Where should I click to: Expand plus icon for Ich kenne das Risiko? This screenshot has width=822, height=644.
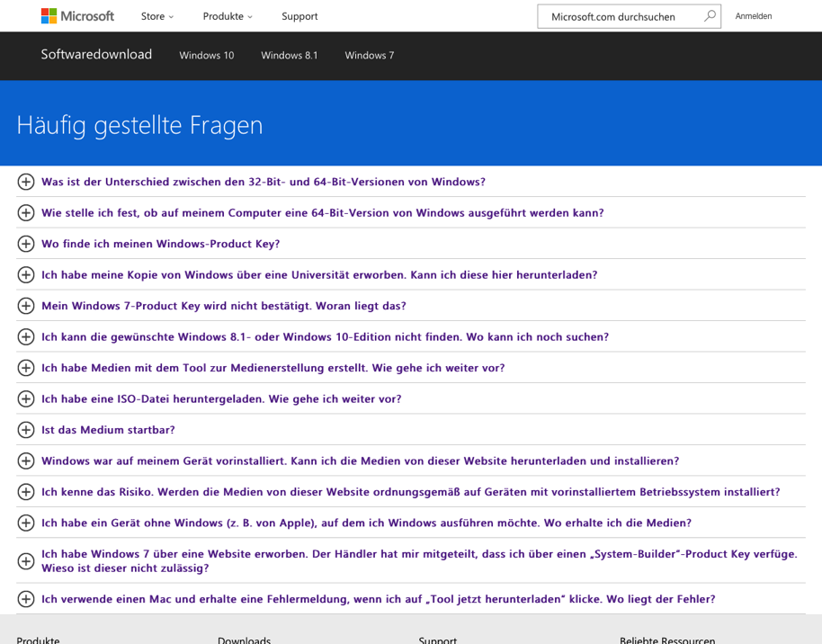click(x=26, y=491)
